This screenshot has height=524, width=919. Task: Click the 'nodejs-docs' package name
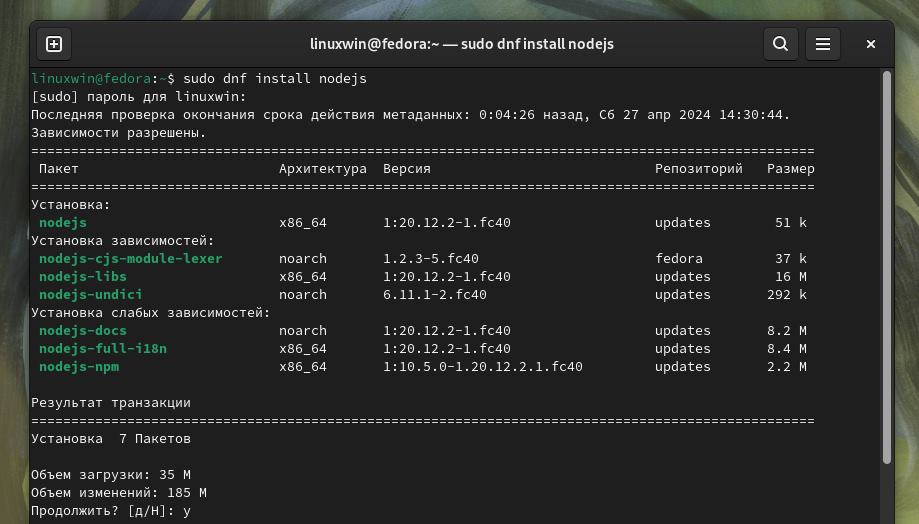click(83, 331)
